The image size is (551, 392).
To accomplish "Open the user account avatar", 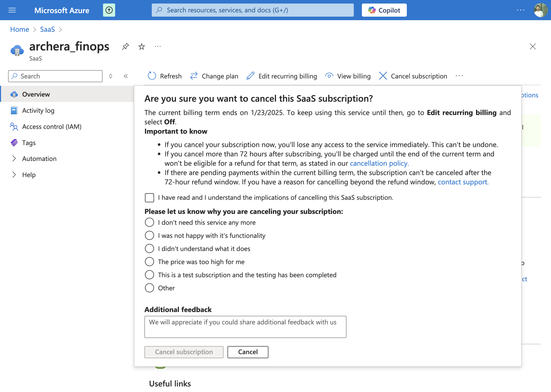I will (540, 10).
